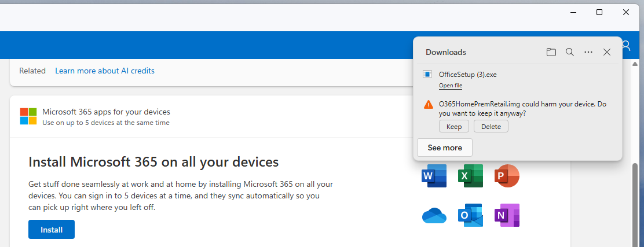
Task: Keep the O365HomePremRetail.img download
Action: tap(454, 126)
